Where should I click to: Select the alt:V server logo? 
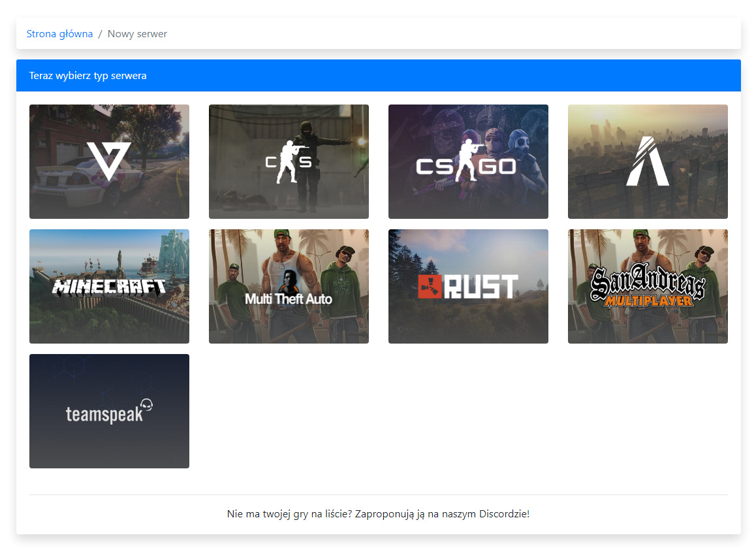click(x=109, y=161)
